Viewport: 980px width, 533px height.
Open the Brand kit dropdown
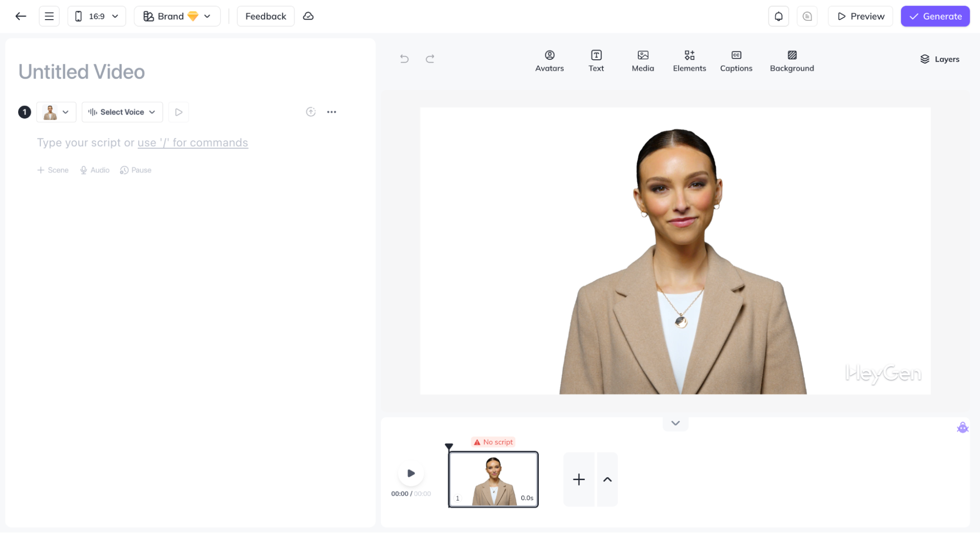(177, 16)
